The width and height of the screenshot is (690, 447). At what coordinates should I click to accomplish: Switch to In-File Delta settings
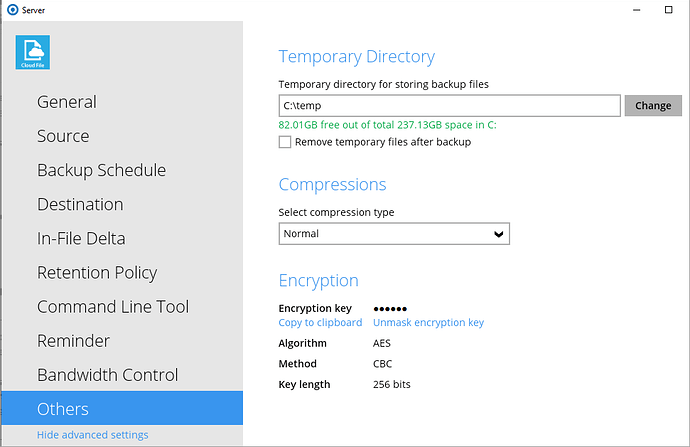(81, 238)
